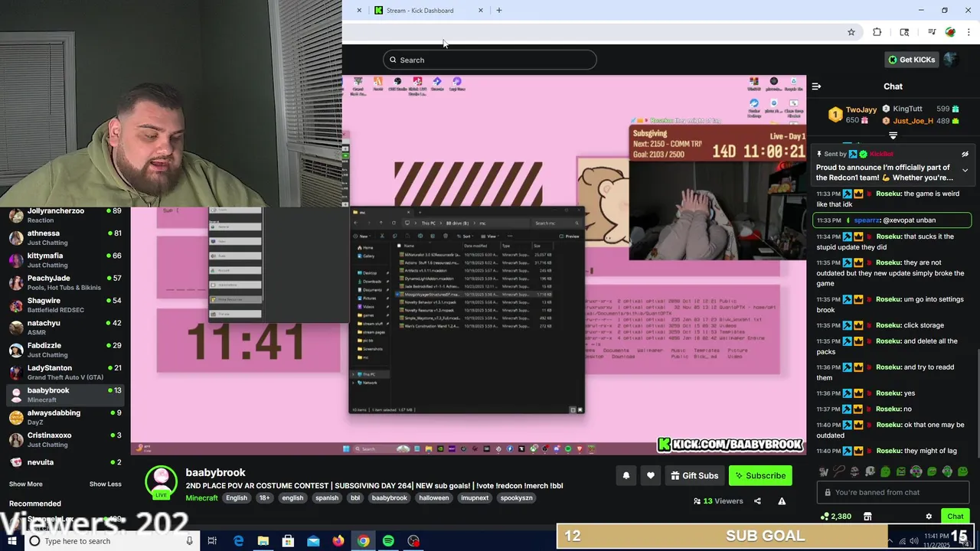The width and height of the screenshot is (980, 551).
Task: Click spearrz username in chat
Action: click(867, 220)
